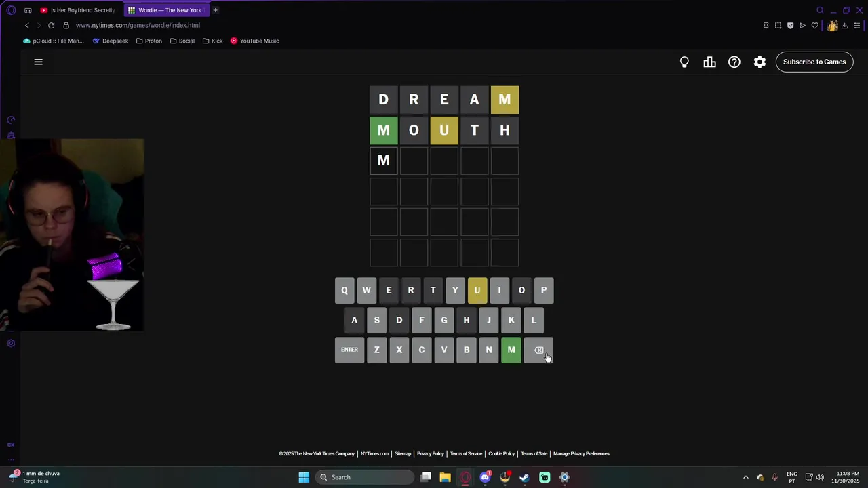Viewport: 868px width, 488px height.
Task: Open the pCloud File Manager bookmark
Action: [54, 41]
